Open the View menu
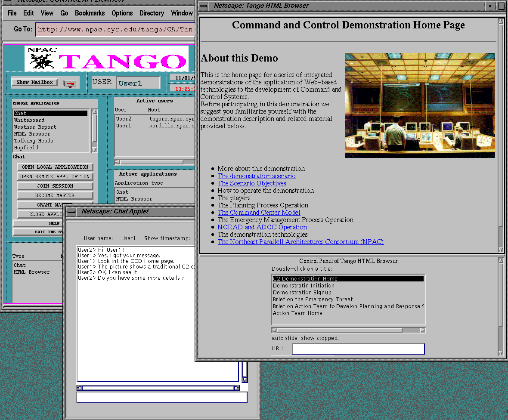Screen dimensions: 508x420 tap(47, 13)
